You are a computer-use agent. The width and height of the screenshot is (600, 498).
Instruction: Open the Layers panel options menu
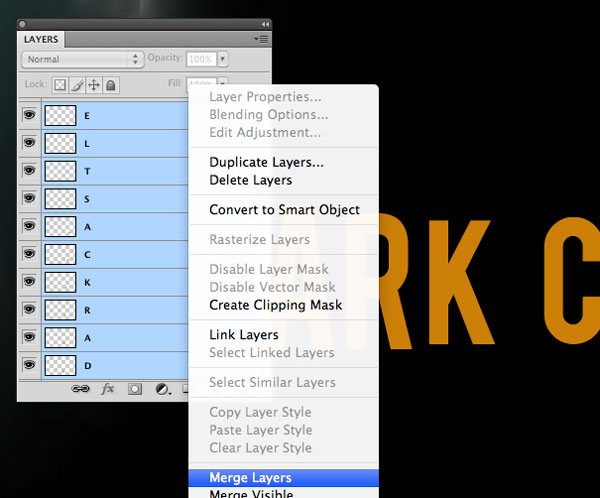[262, 39]
